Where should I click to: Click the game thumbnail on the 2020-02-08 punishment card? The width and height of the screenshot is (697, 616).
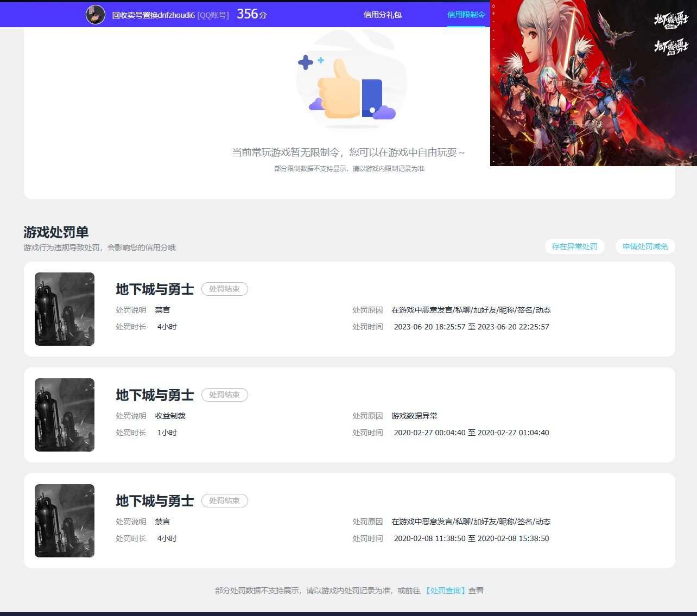click(65, 520)
